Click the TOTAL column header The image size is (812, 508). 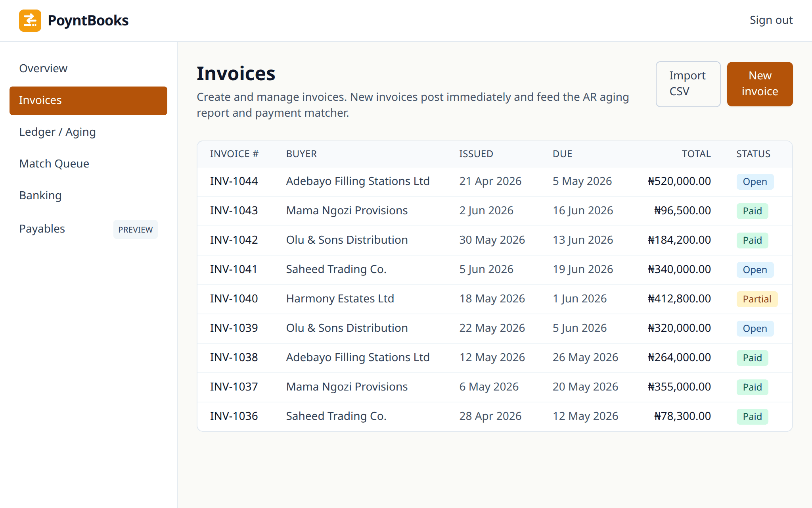[x=696, y=154]
